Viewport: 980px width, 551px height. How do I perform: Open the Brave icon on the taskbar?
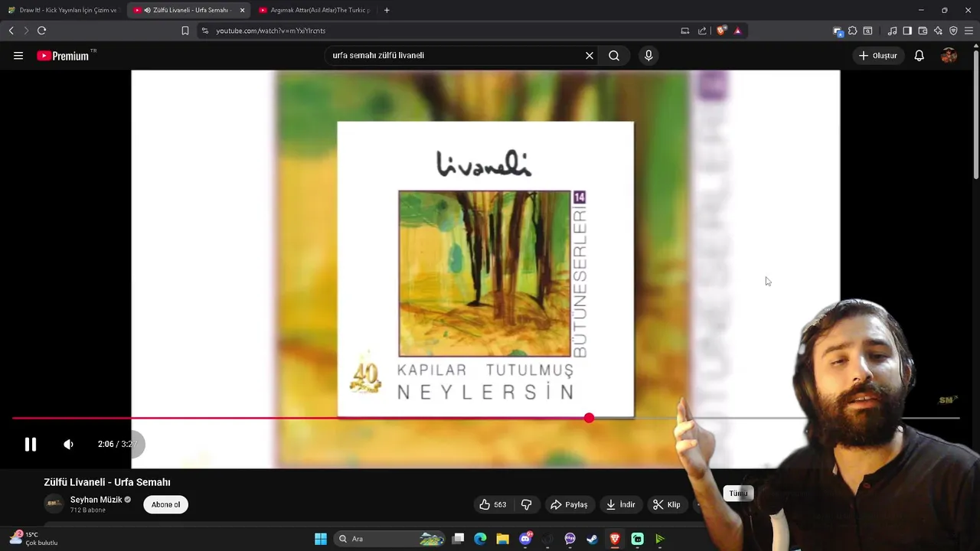(x=615, y=539)
